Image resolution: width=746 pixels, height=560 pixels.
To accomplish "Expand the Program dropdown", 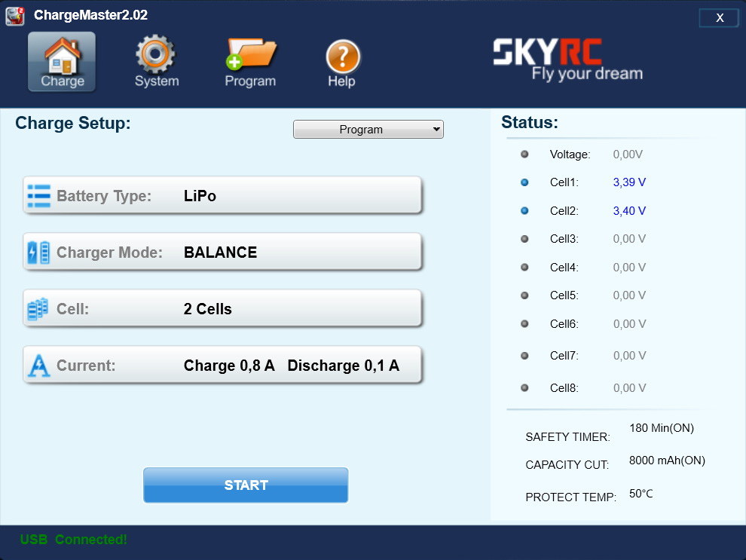I will pyautogui.click(x=368, y=130).
